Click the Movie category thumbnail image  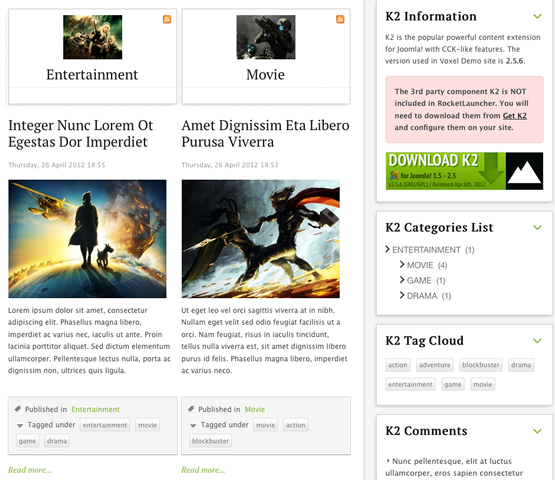pos(266,37)
